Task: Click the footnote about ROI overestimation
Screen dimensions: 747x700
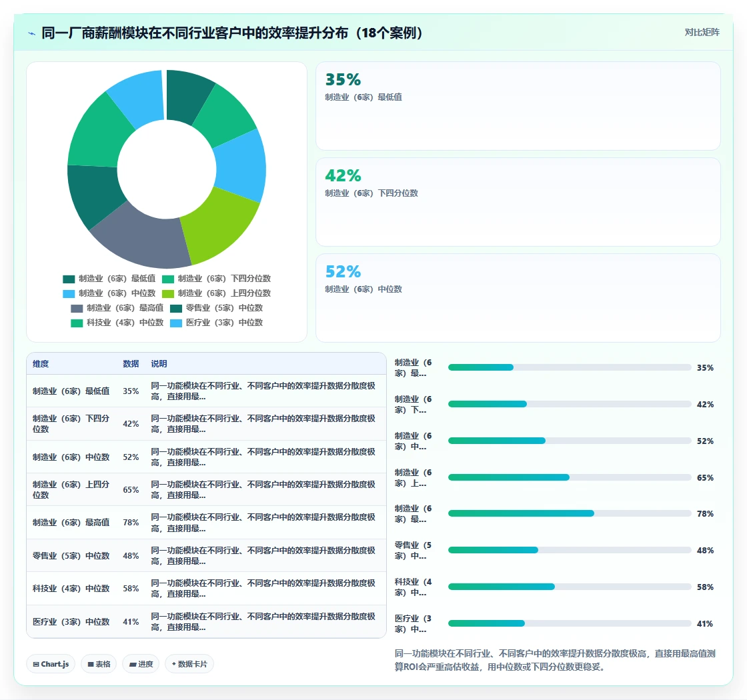Action: [555, 660]
